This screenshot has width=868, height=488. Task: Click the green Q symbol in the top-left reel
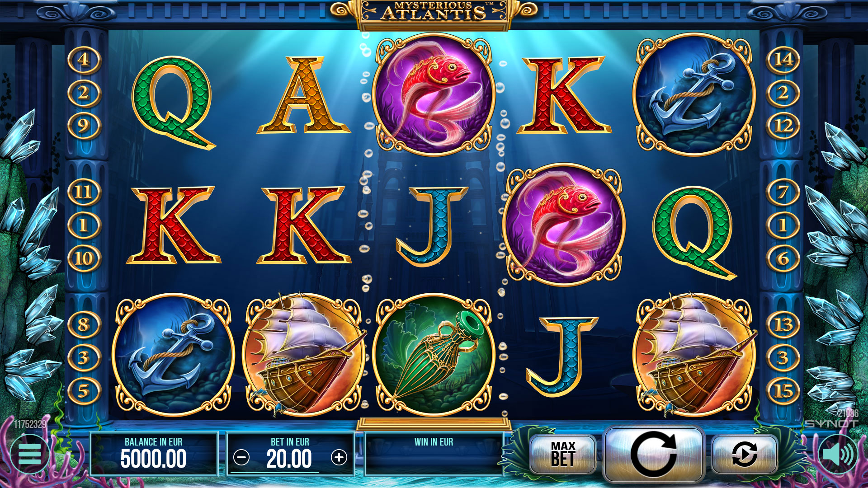173,102
